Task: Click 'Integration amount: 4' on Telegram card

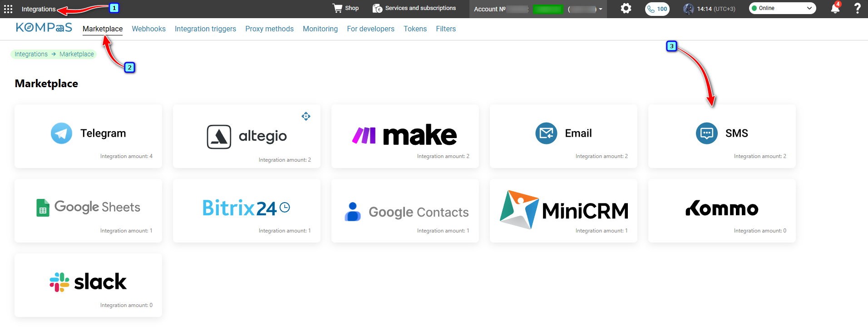Action: coord(126,156)
